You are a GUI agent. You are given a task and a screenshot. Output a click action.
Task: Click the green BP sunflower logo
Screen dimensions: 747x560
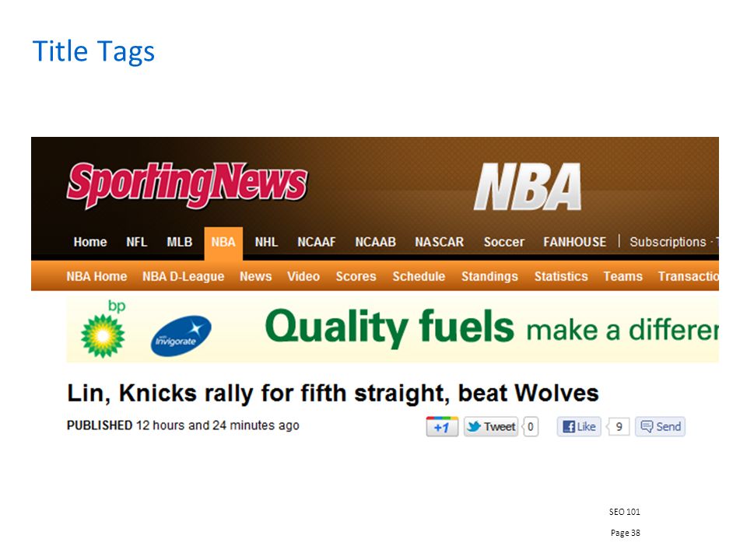click(103, 335)
